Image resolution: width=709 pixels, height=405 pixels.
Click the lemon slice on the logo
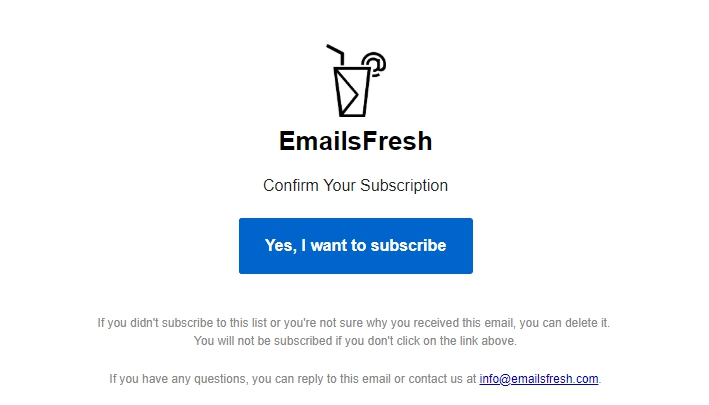coord(375,62)
